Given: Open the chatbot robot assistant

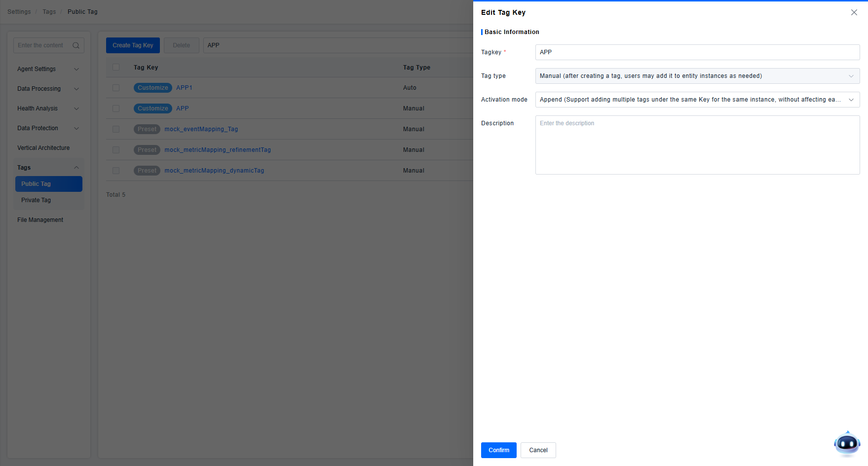Looking at the screenshot, I should (x=847, y=443).
